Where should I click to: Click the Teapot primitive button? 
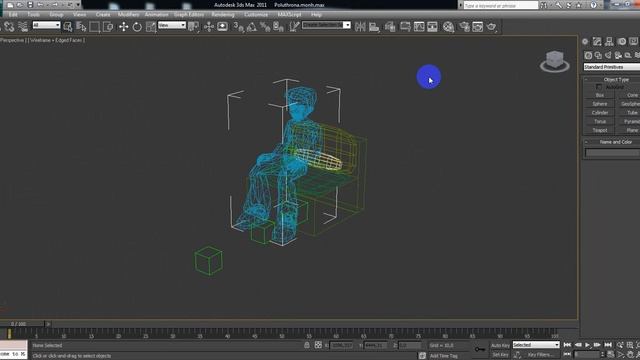tap(600, 130)
